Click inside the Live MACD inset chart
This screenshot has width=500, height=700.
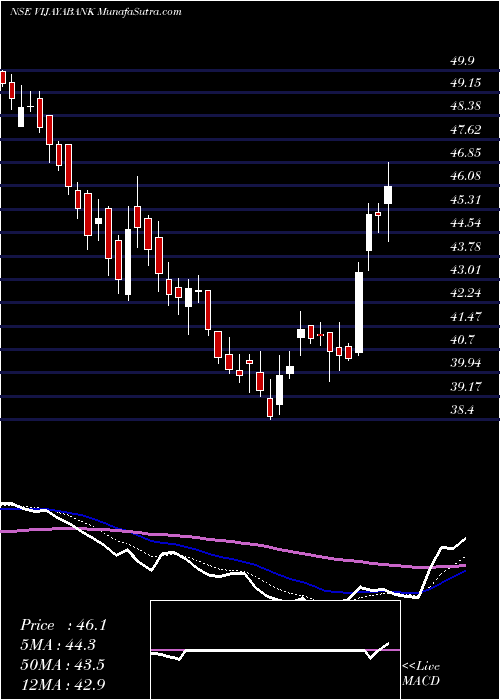click(275, 650)
